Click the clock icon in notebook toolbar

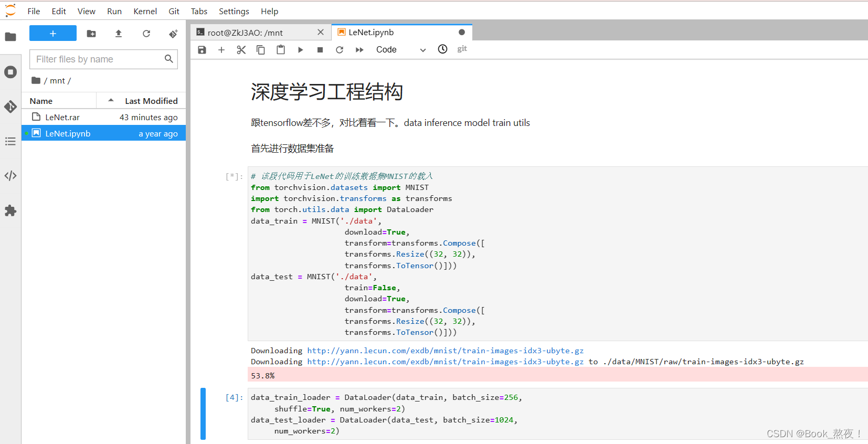pyautogui.click(x=443, y=49)
